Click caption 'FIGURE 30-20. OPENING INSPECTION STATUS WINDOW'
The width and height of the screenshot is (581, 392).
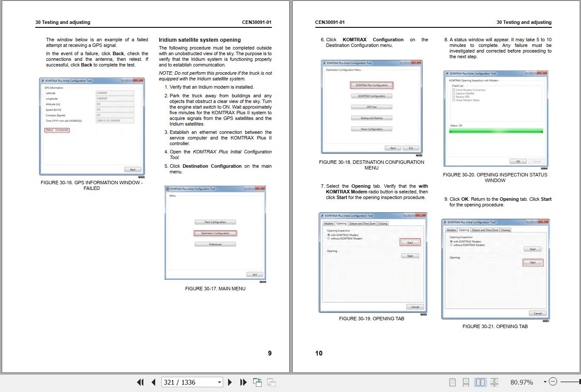coord(495,177)
